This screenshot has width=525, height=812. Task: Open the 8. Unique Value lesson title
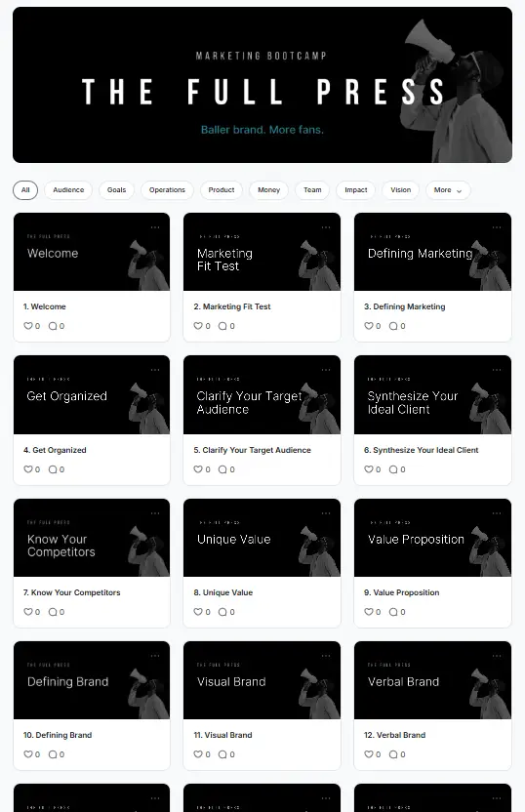[x=223, y=592]
